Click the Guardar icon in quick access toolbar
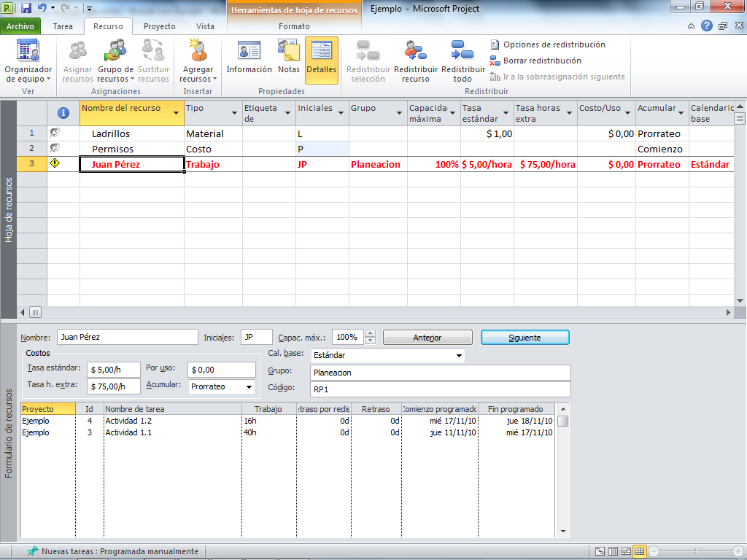 (26, 7)
